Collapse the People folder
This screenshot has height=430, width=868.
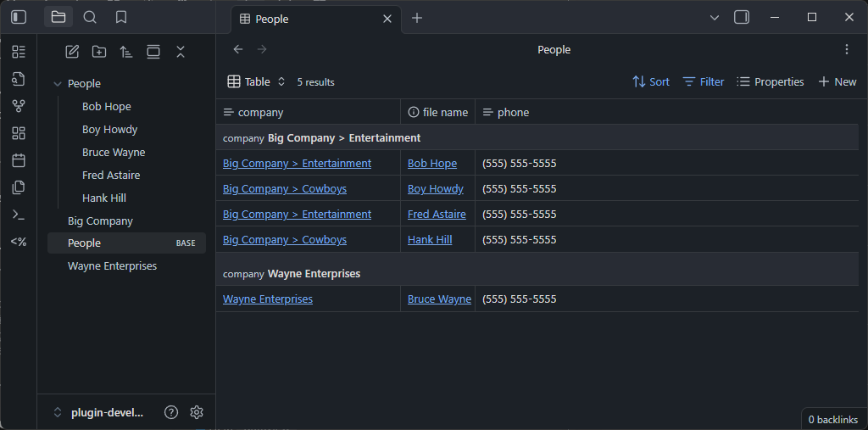tap(58, 84)
